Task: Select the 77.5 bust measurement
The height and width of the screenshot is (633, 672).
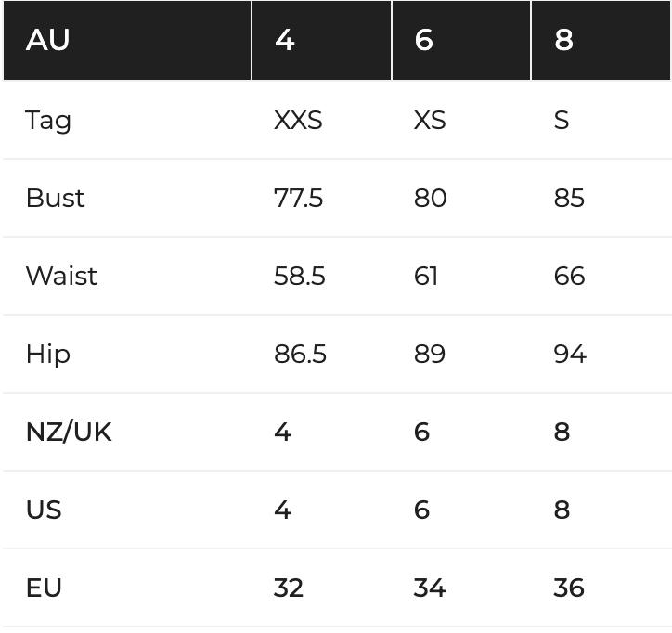Action: 298,198
